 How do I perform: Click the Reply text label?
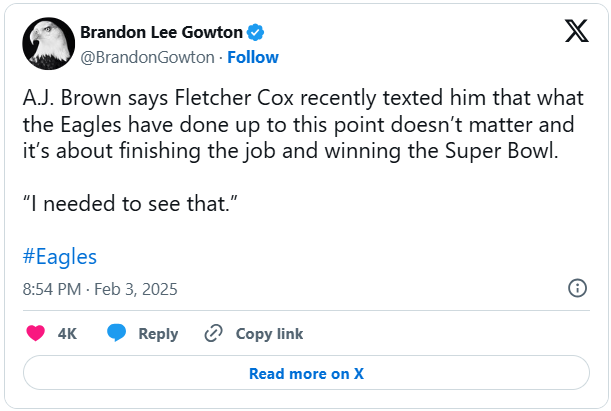[x=158, y=334]
